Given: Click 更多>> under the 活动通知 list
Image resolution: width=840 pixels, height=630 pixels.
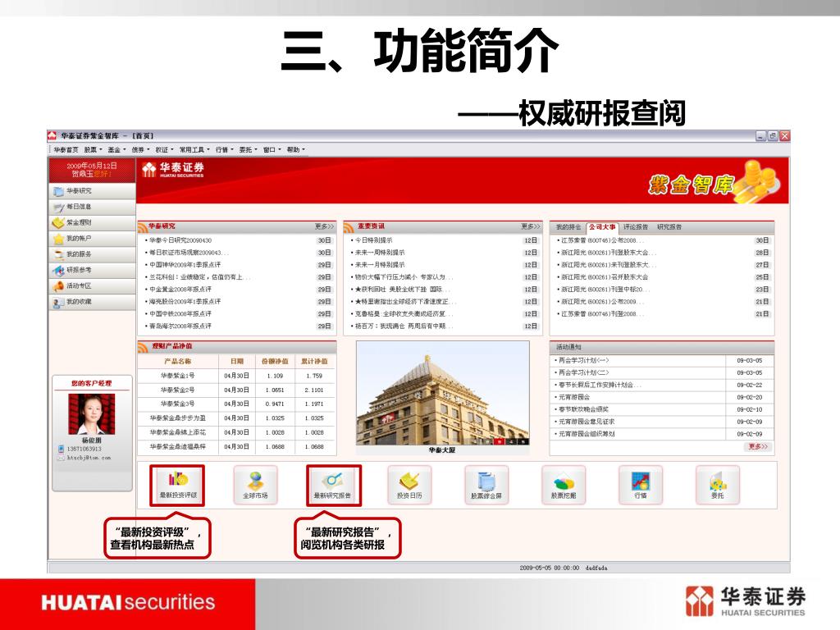Looking at the screenshot, I should click(758, 447).
